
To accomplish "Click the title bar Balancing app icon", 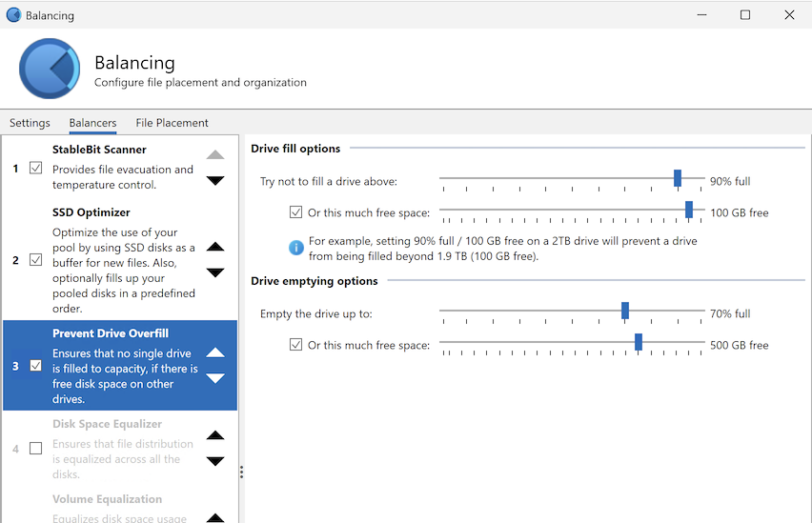I will (x=13, y=15).
